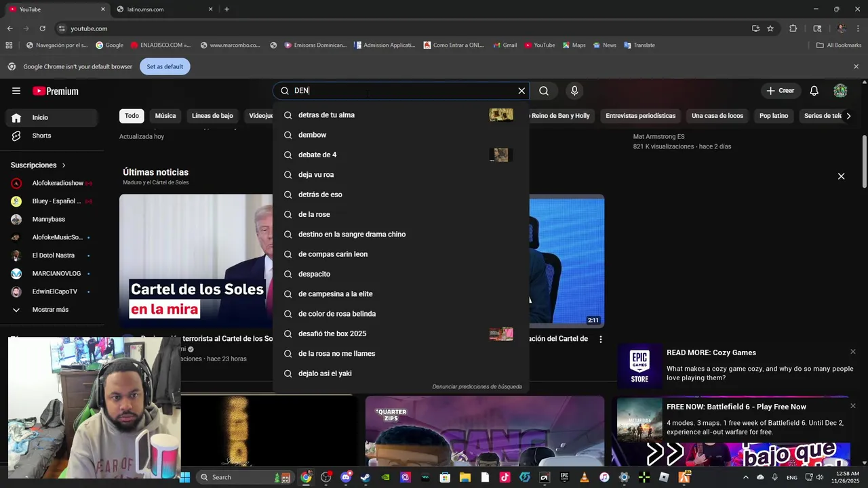This screenshot has height=488, width=868.
Task: Open EdwinElCapoTV channel
Action: pyautogui.click(x=53, y=291)
